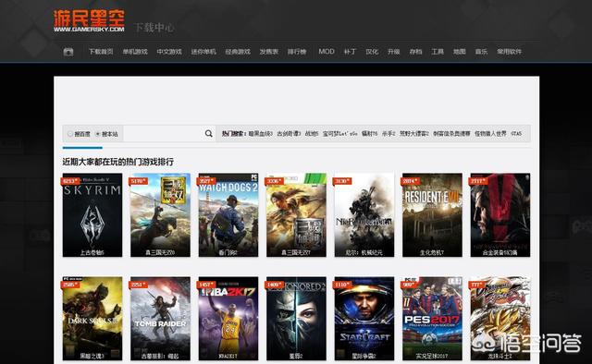Open the NBA 2K17 game cover
Screen dimensions: 592x364
pyautogui.click(x=228, y=319)
